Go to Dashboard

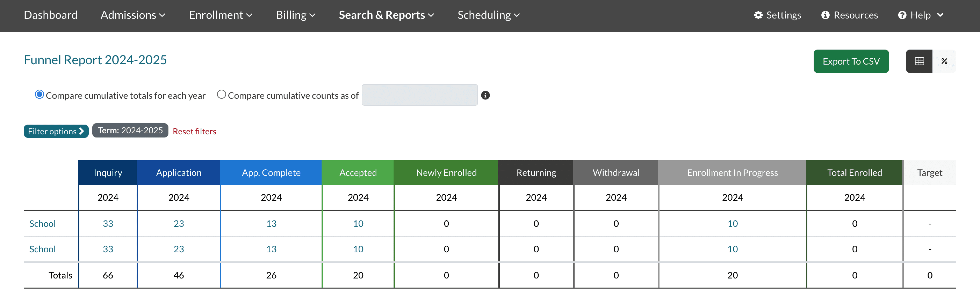(x=51, y=15)
